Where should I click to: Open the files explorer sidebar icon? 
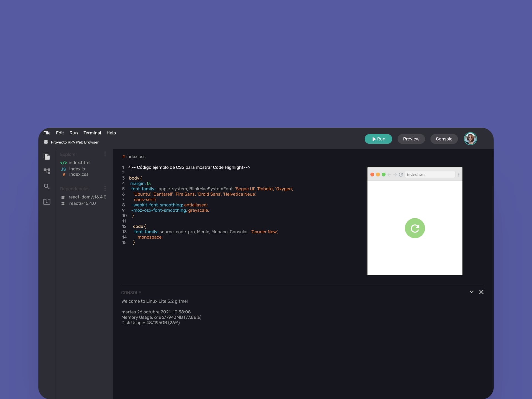click(47, 156)
